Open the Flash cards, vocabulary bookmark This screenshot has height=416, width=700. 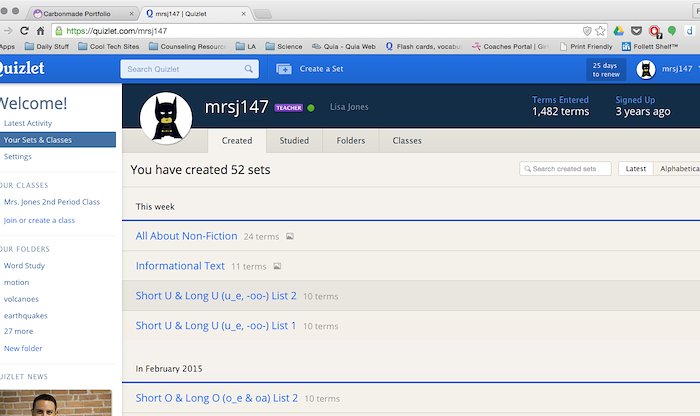423,46
